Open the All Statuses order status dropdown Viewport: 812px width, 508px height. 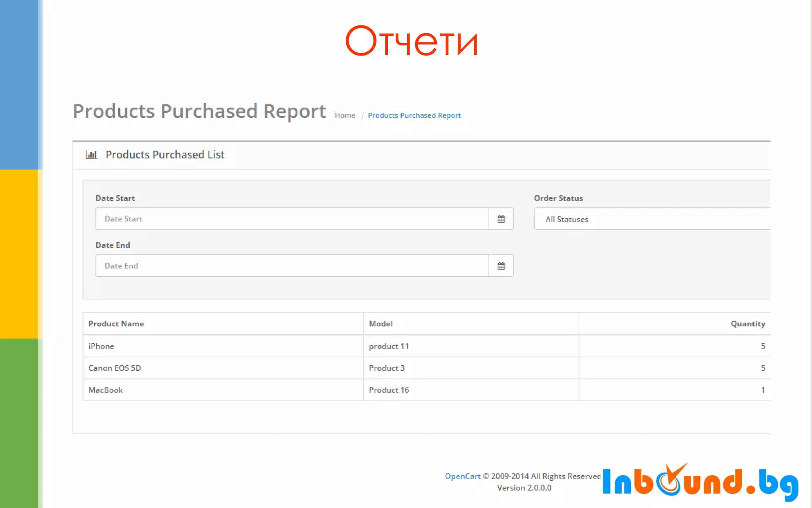coord(652,219)
